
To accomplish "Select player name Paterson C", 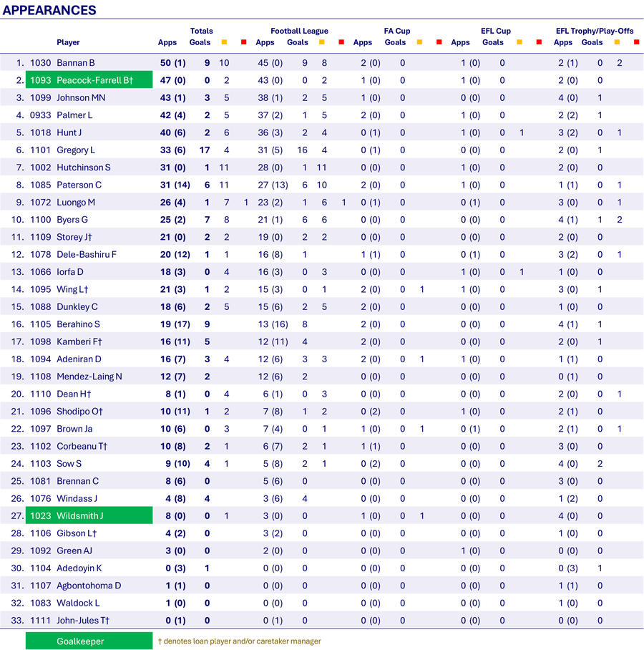I will coord(79,185).
